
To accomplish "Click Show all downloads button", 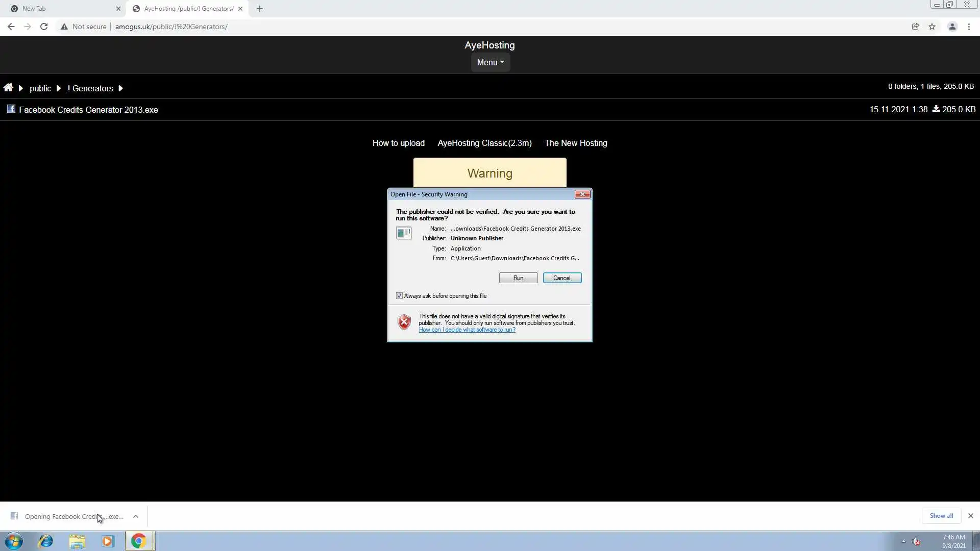I will click(941, 516).
